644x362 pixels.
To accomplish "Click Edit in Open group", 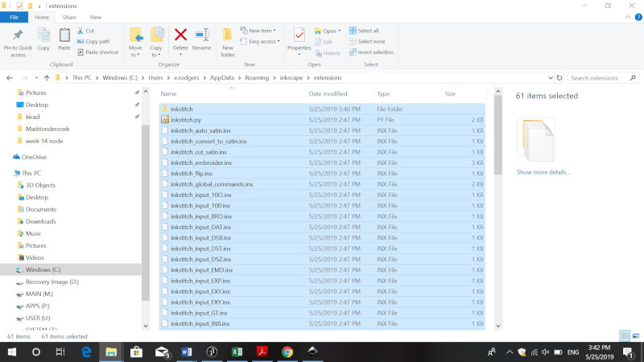I will tap(324, 42).
